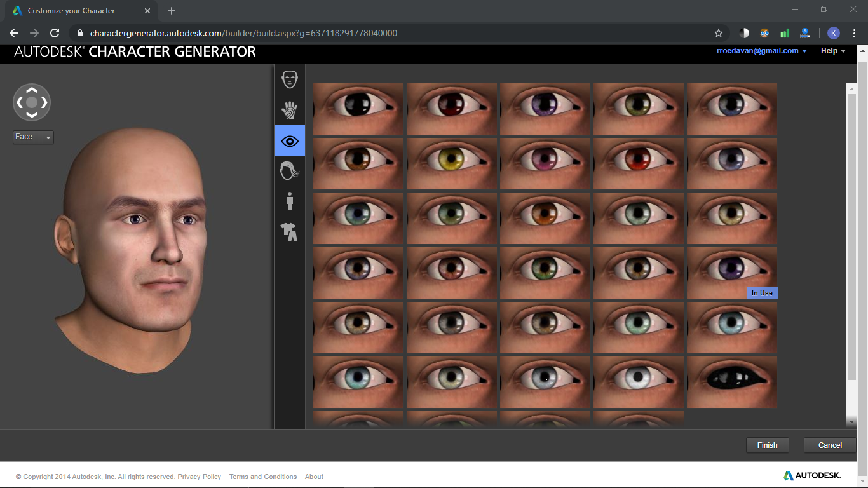
Task: Open the Clothing customization panel
Action: pos(289,233)
